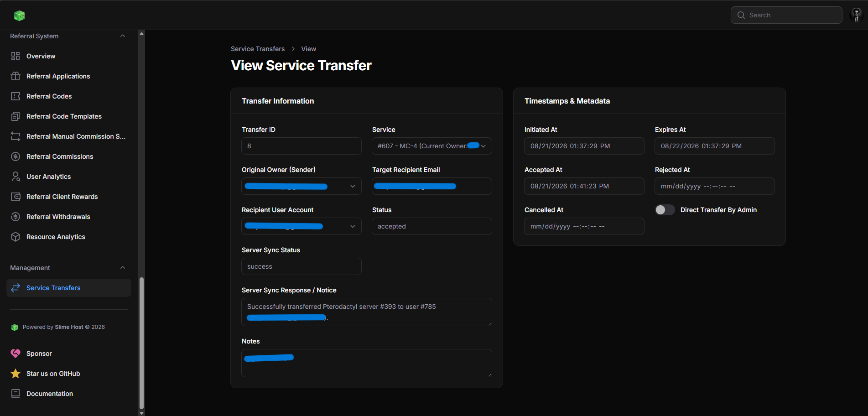Collapse the Referral System section

pyautogui.click(x=122, y=36)
